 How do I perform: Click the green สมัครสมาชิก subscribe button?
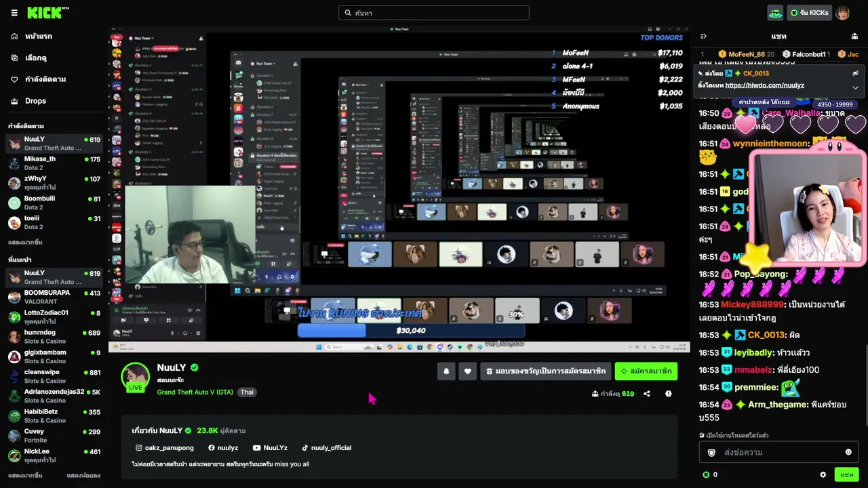coord(646,371)
